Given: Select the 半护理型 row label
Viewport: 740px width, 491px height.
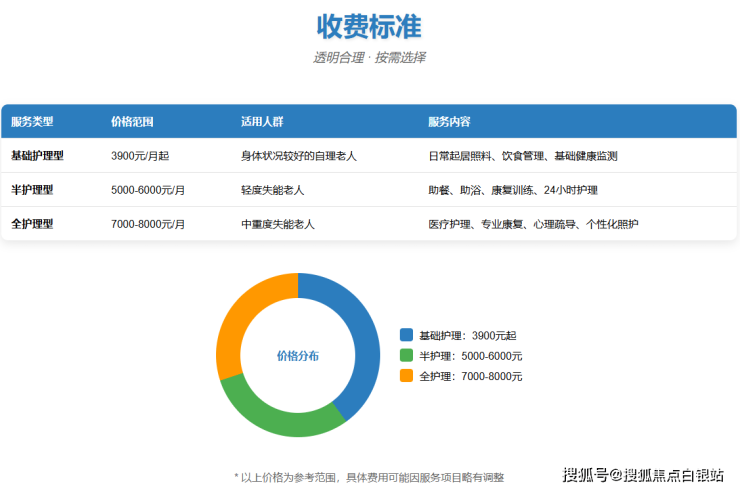Looking at the screenshot, I should click(x=32, y=190).
